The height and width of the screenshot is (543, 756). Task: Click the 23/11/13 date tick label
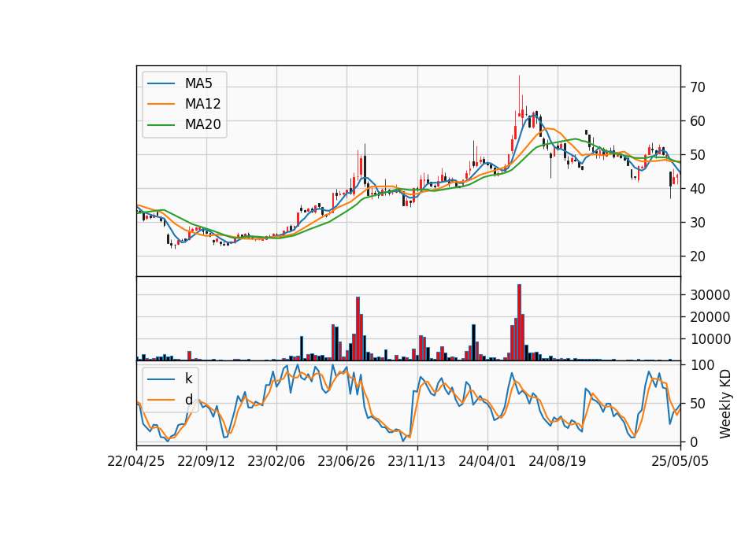pyautogui.click(x=417, y=462)
